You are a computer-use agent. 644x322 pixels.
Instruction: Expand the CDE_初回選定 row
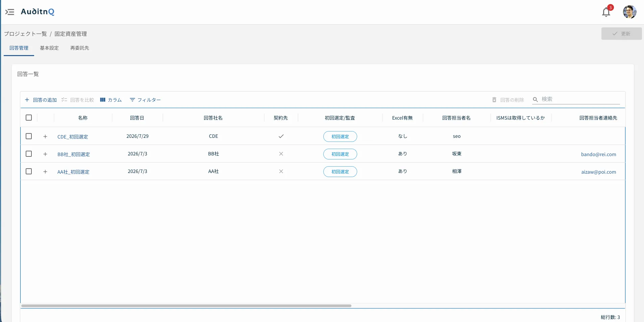[x=45, y=137]
